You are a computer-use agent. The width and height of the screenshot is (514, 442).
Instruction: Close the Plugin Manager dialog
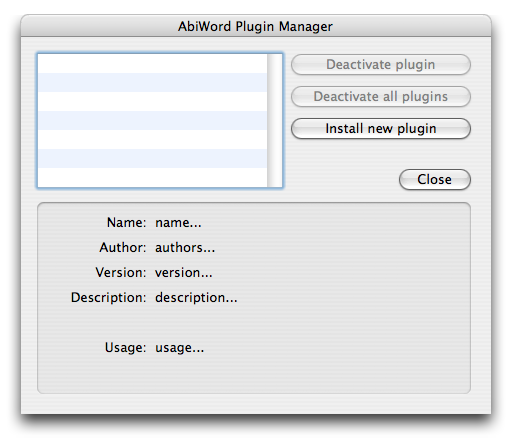pyautogui.click(x=435, y=179)
